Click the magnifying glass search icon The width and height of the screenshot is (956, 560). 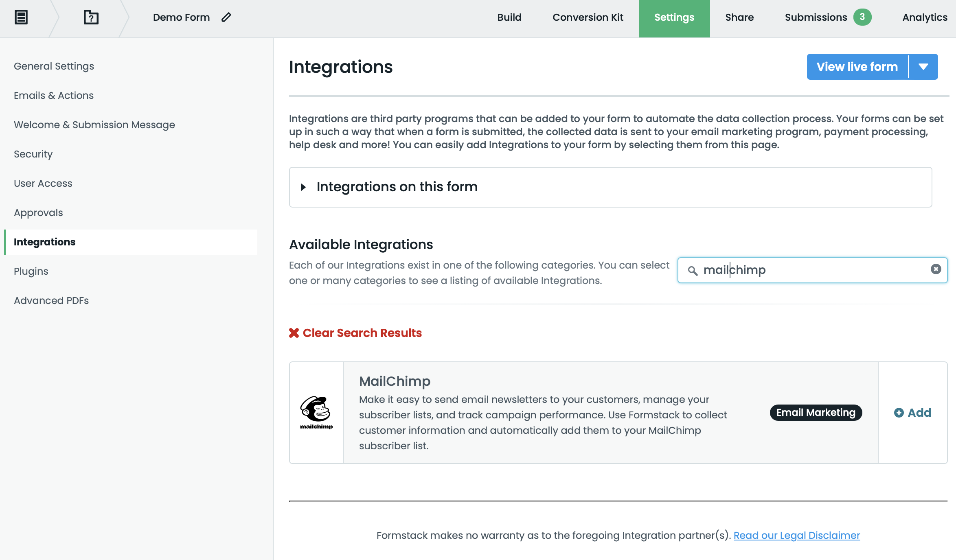692,270
